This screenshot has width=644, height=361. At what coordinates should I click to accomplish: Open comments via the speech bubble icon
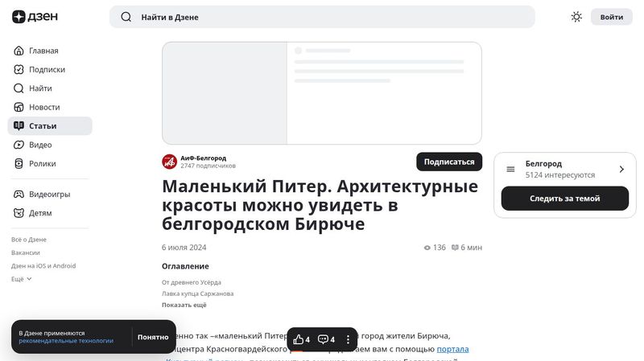pos(323,339)
